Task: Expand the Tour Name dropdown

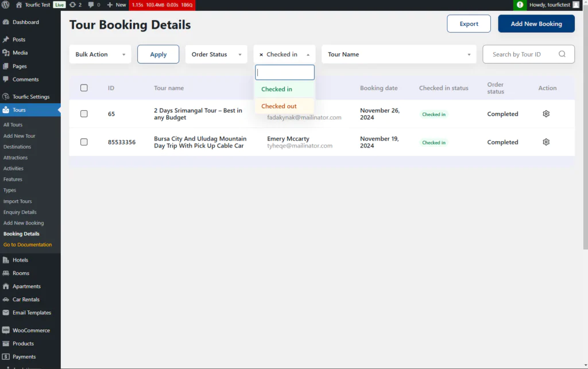Action: pyautogui.click(x=399, y=55)
